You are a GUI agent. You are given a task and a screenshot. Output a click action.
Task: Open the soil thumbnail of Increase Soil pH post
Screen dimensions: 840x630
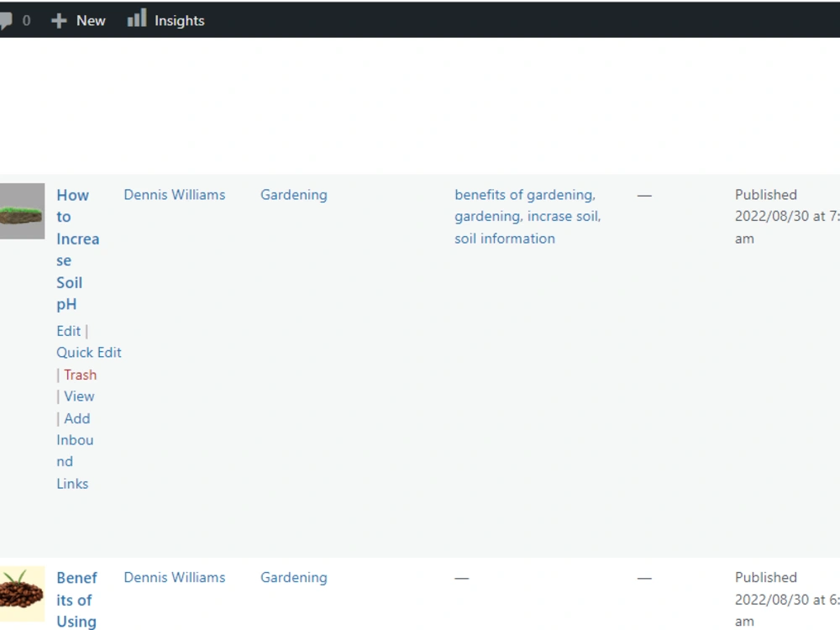pos(22,211)
